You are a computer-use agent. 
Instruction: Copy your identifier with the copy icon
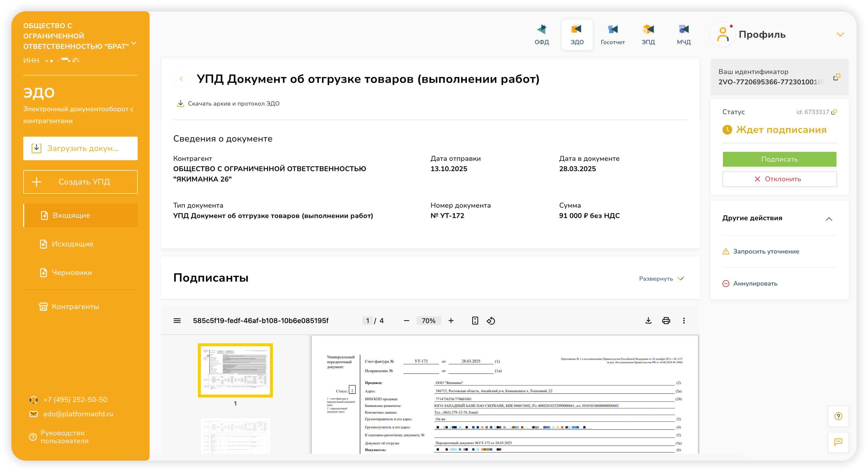pyautogui.click(x=836, y=77)
